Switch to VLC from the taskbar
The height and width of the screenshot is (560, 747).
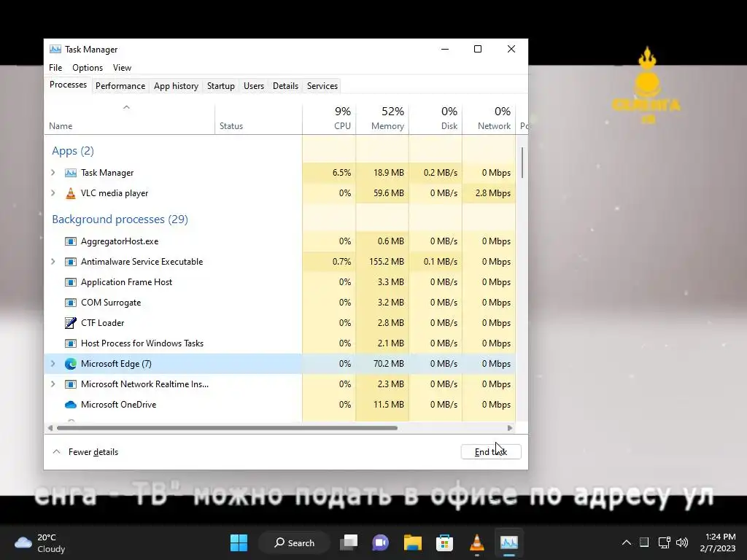(477, 542)
